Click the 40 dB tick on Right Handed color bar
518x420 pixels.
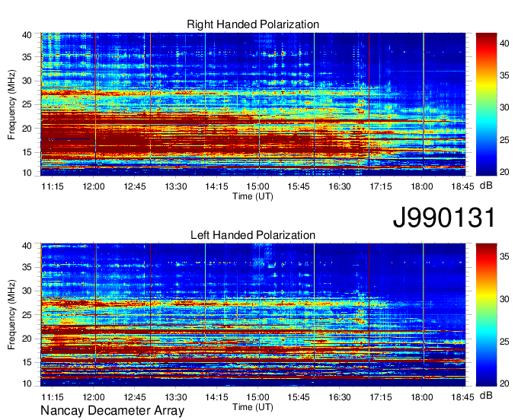504,43
